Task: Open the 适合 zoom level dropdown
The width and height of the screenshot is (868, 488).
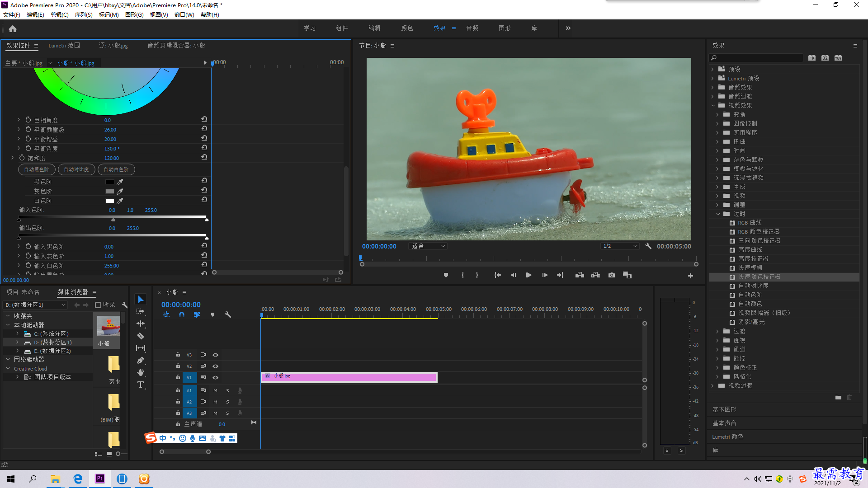Action: 428,246
